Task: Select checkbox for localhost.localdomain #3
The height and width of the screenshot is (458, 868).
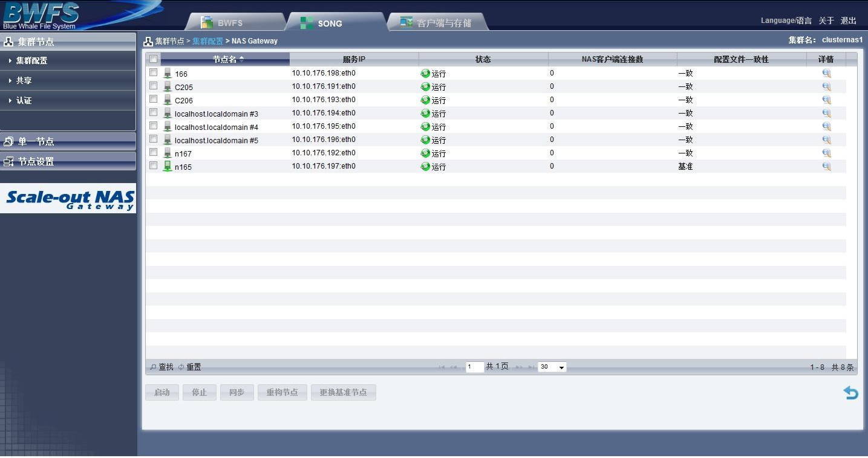Action: click(154, 112)
